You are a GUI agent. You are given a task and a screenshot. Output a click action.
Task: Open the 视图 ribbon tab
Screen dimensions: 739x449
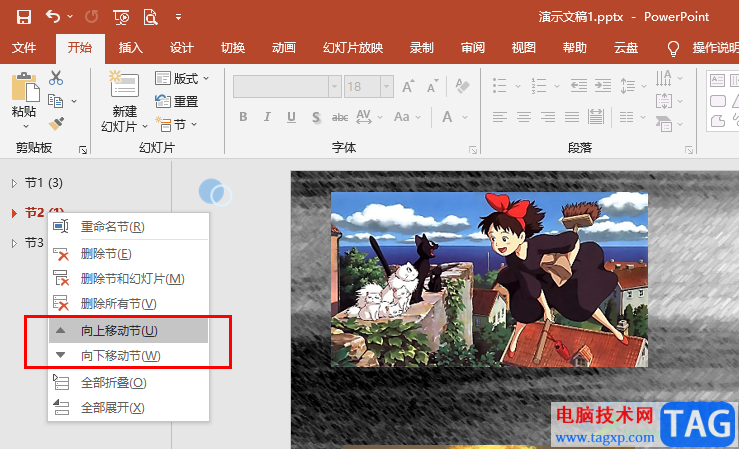click(524, 48)
